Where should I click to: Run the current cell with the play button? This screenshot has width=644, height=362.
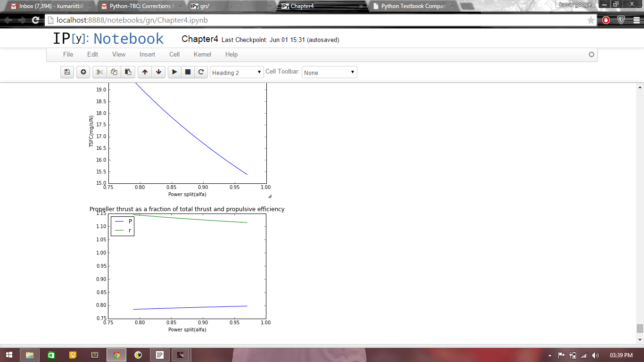click(x=174, y=72)
